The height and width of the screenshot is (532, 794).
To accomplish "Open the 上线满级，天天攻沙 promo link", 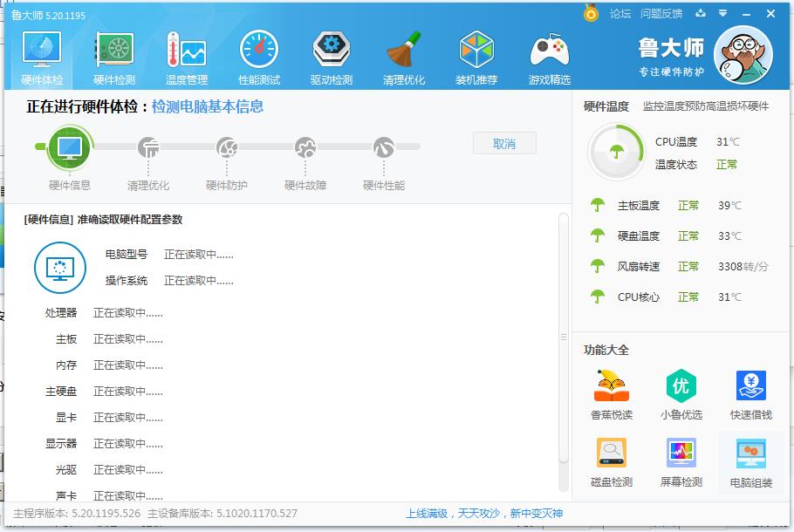I will tap(484, 514).
